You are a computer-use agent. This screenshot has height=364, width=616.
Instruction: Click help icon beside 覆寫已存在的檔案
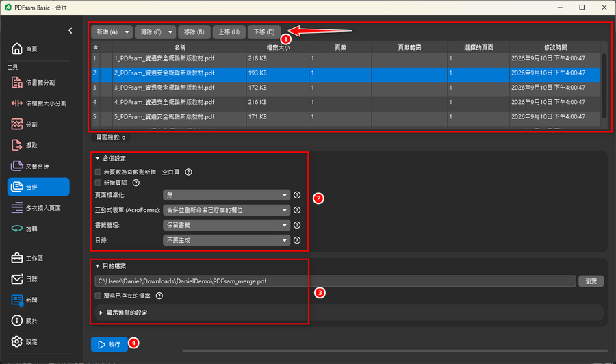tap(159, 296)
